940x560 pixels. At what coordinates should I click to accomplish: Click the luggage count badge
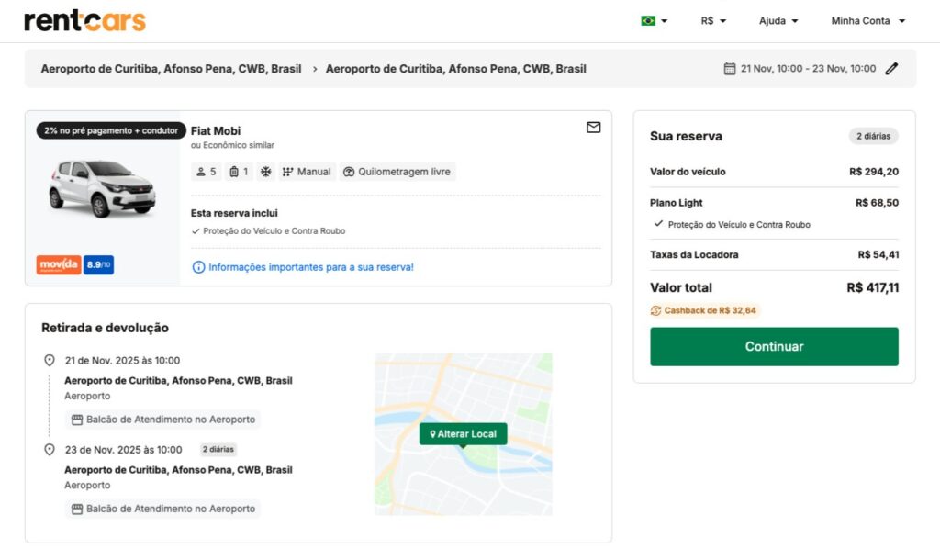[x=239, y=172]
